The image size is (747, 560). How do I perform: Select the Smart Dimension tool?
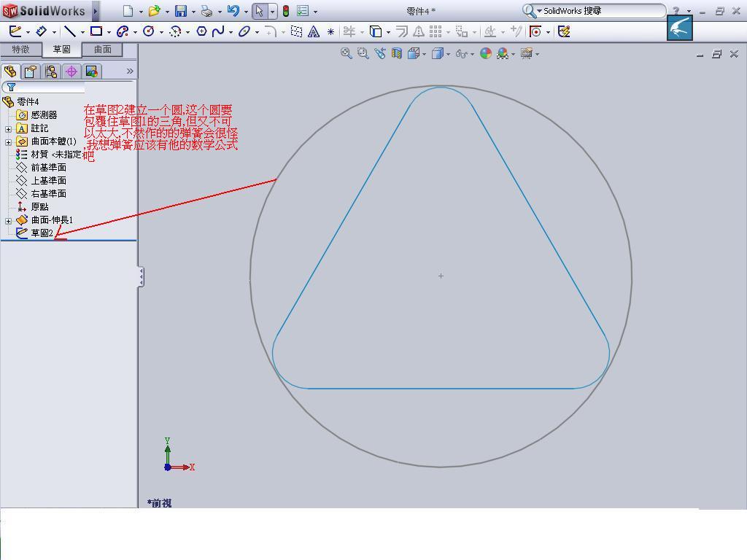pyautogui.click(x=42, y=31)
